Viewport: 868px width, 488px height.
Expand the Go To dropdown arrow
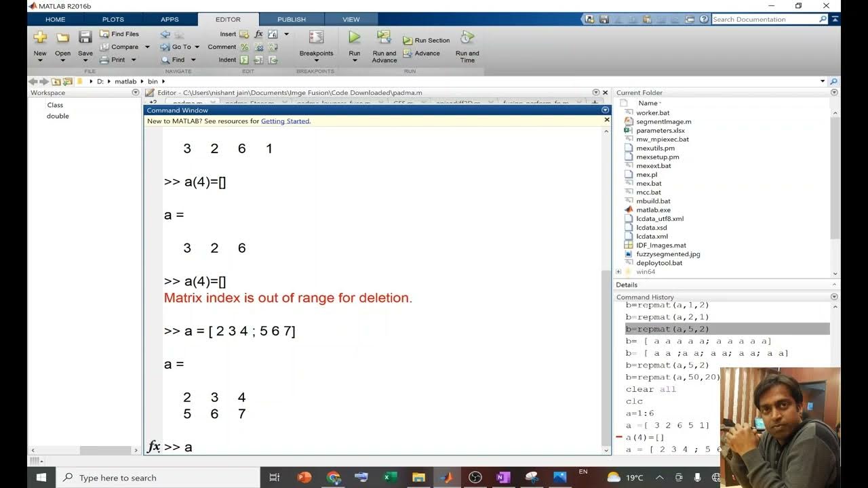[x=197, y=47]
